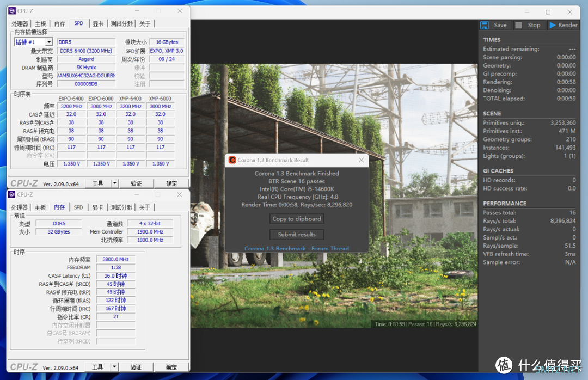Screen dimensions: 588x380
Task: Click the XMP-6000 column header
Action: coord(160,99)
